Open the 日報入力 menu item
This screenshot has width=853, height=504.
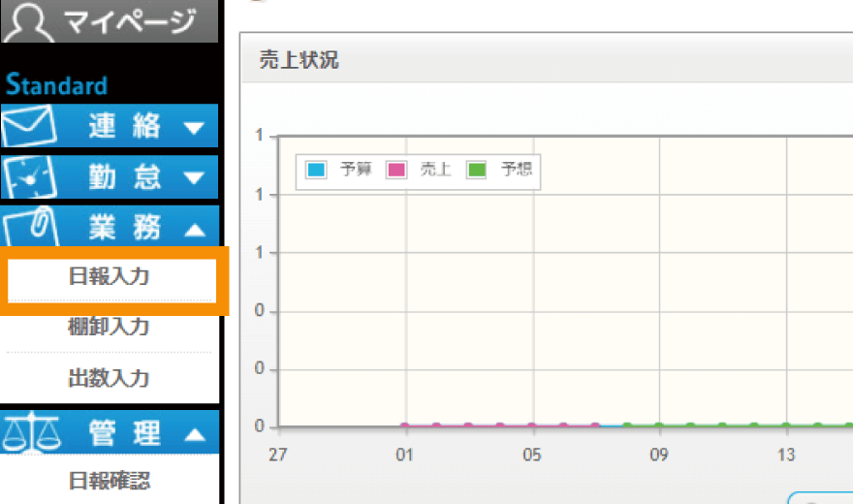tap(109, 277)
